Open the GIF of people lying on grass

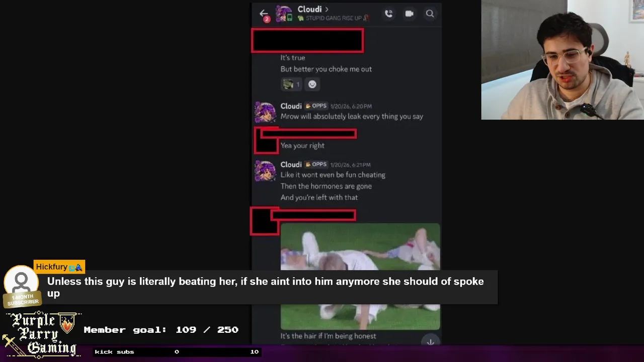coord(360,277)
